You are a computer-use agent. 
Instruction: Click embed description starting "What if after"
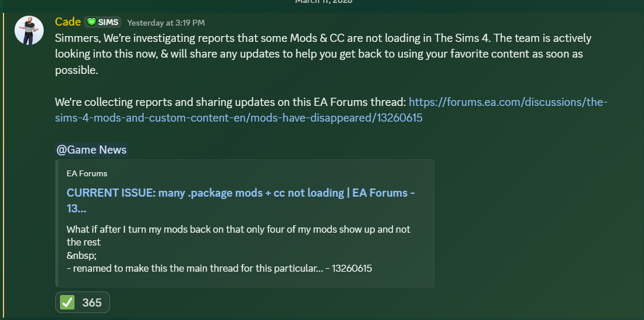(238, 229)
